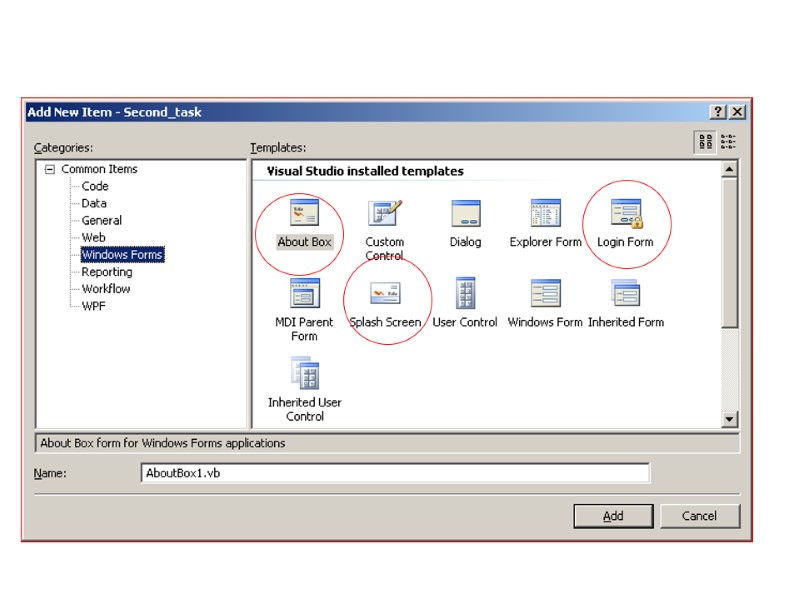The width and height of the screenshot is (800, 600).
Task: Click the Name input field
Action: 395,473
